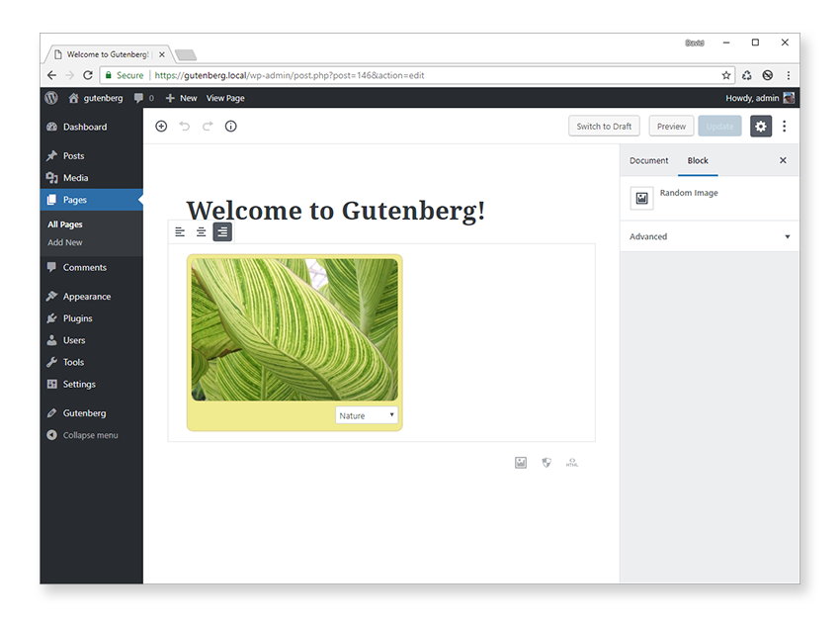Image resolution: width=840 pixels, height=626 pixels.
Task: Reload the browser page
Action: (88, 75)
